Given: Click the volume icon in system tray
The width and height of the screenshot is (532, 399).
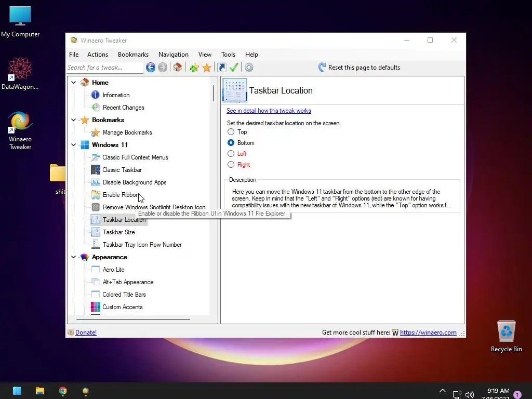Looking at the screenshot, I should click(x=470, y=395).
